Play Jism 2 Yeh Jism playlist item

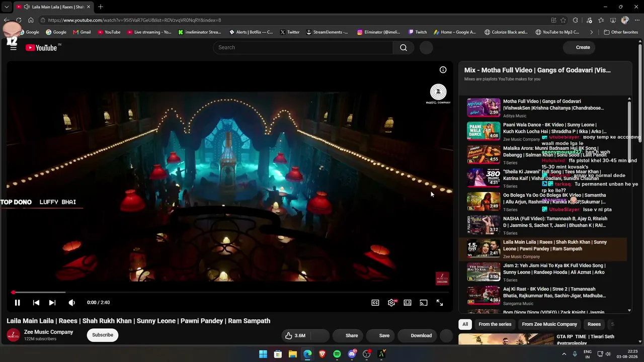pyautogui.click(x=543, y=272)
